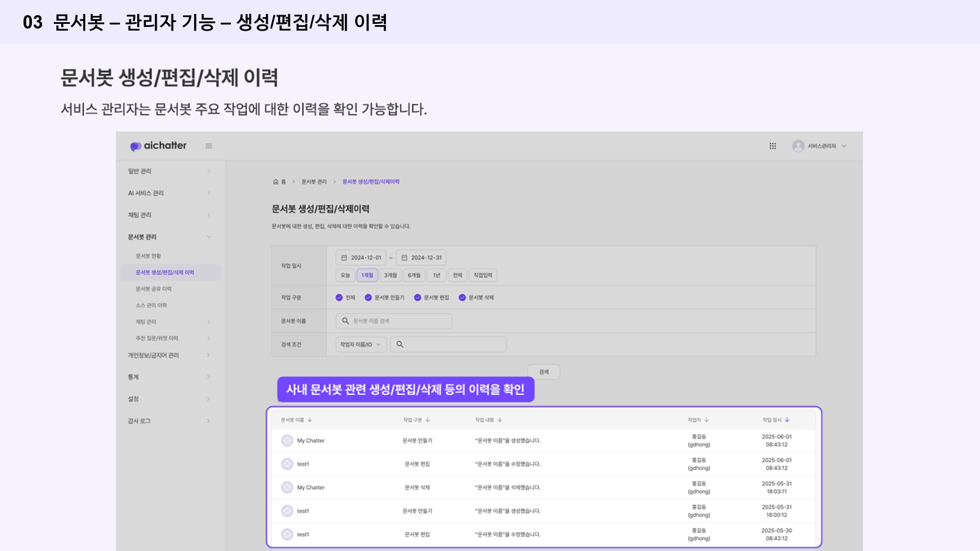Click the home icon in breadcrumb
This screenshot has width=980, height=551.
[x=276, y=182]
